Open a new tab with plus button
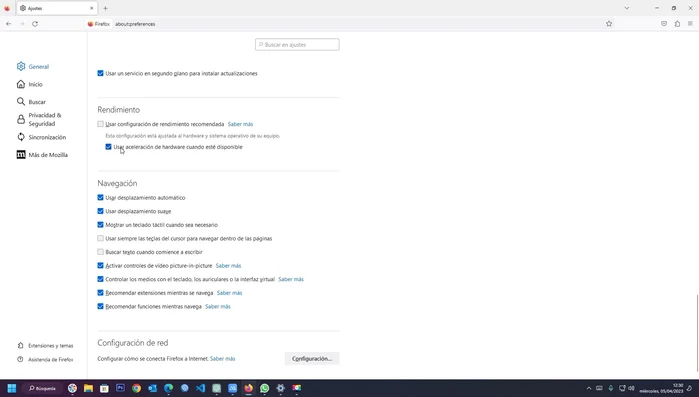 tap(106, 8)
